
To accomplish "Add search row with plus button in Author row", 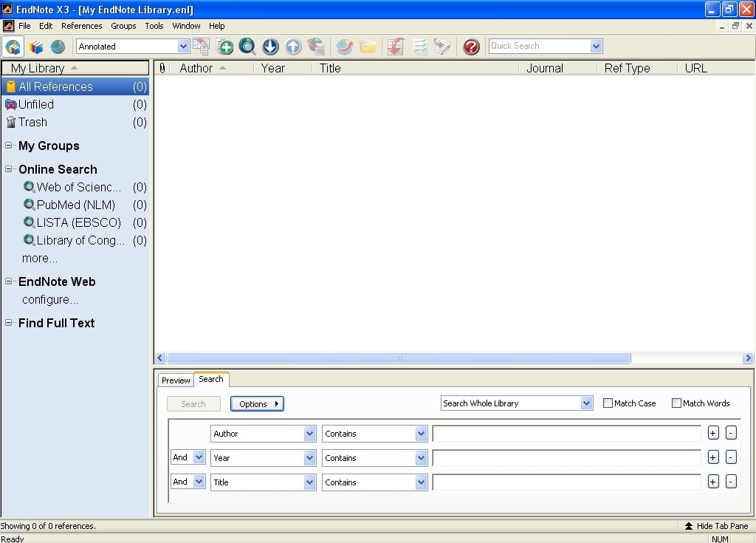I will coord(713,433).
